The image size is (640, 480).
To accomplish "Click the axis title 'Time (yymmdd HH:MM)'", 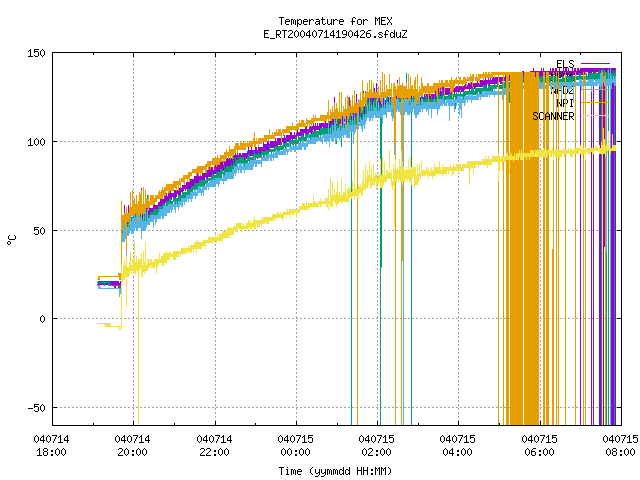I will point(335,471).
